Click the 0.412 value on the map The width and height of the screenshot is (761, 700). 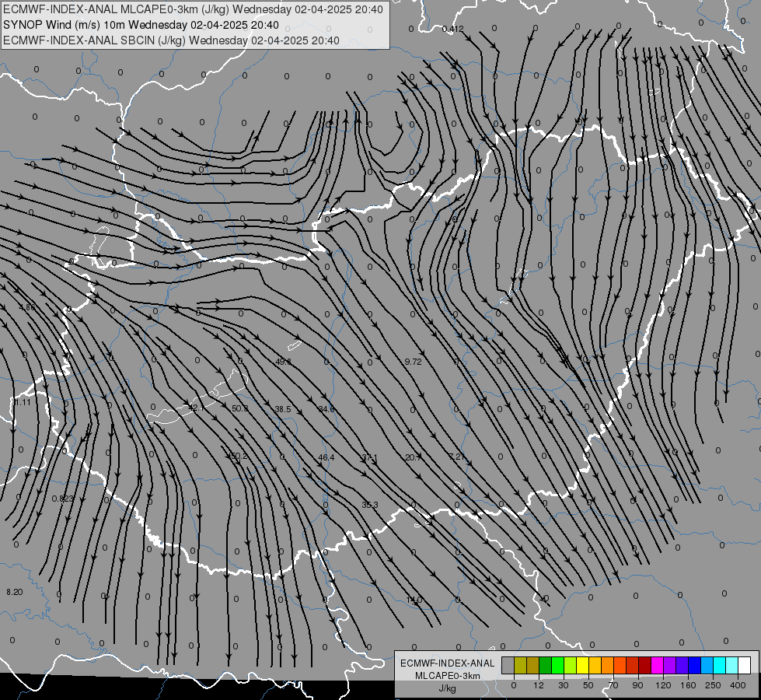click(x=453, y=29)
